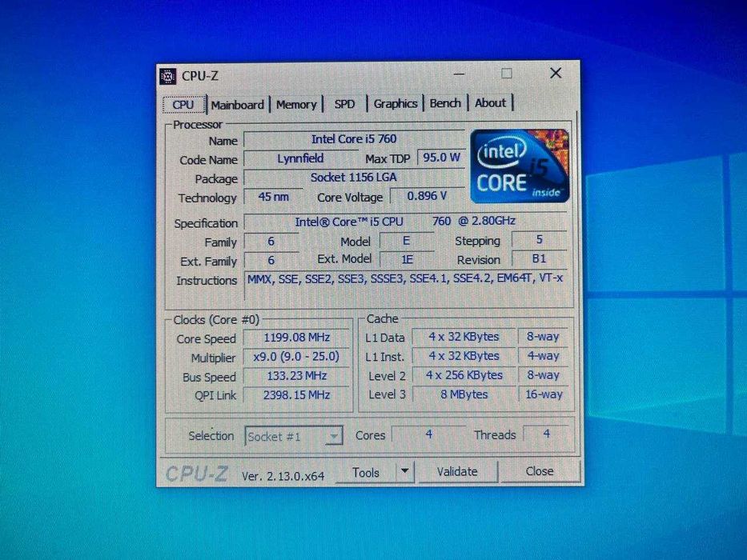Click the maximize box in title bar

[x=507, y=74]
